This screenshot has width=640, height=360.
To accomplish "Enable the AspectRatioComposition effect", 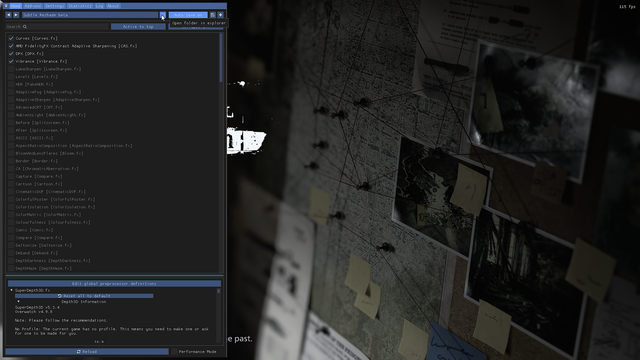I will point(11,146).
